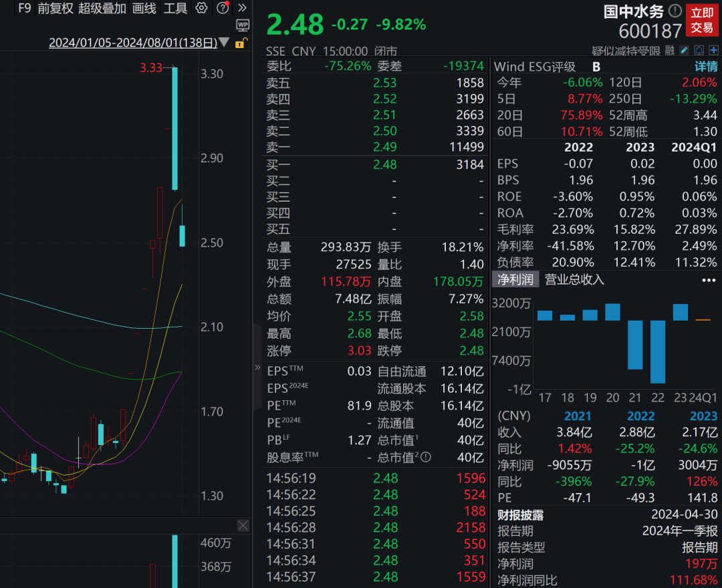
Task: Open the three-dots menu above profit chart
Action: click(x=708, y=280)
